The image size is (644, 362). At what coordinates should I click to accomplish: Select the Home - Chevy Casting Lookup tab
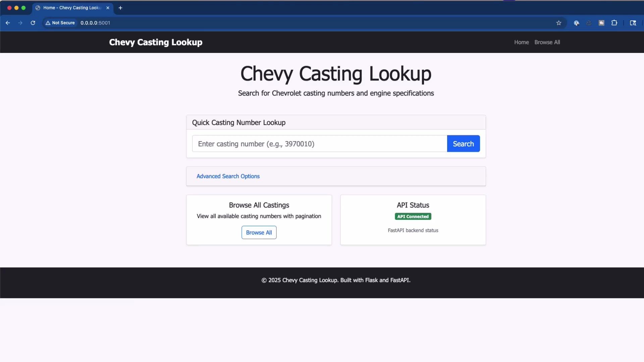coord(72,8)
